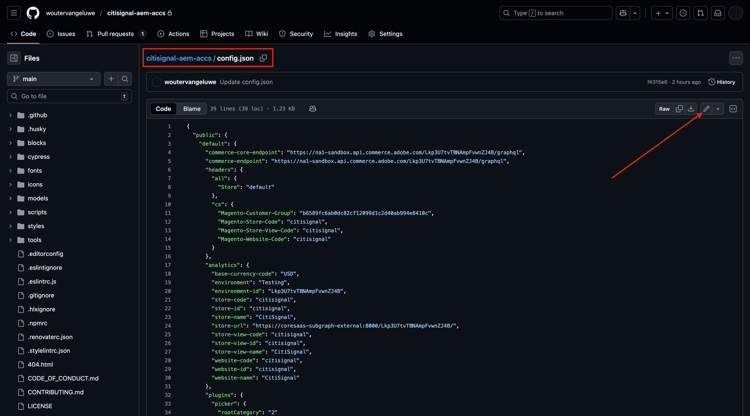Open the CODE_OF_CONDUCT.md file
Viewport: 750px width, 416px height.
[x=63, y=378]
